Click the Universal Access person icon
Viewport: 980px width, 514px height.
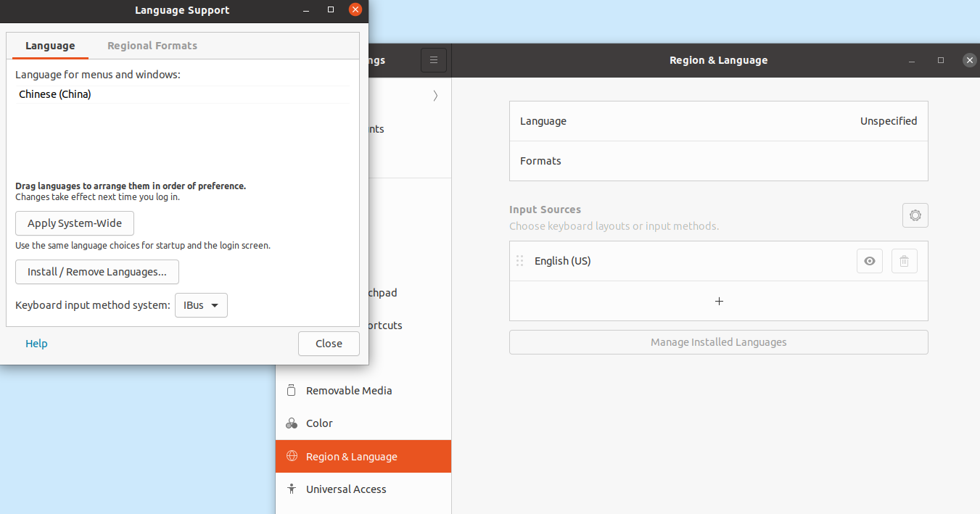click(x=292, y=489)
